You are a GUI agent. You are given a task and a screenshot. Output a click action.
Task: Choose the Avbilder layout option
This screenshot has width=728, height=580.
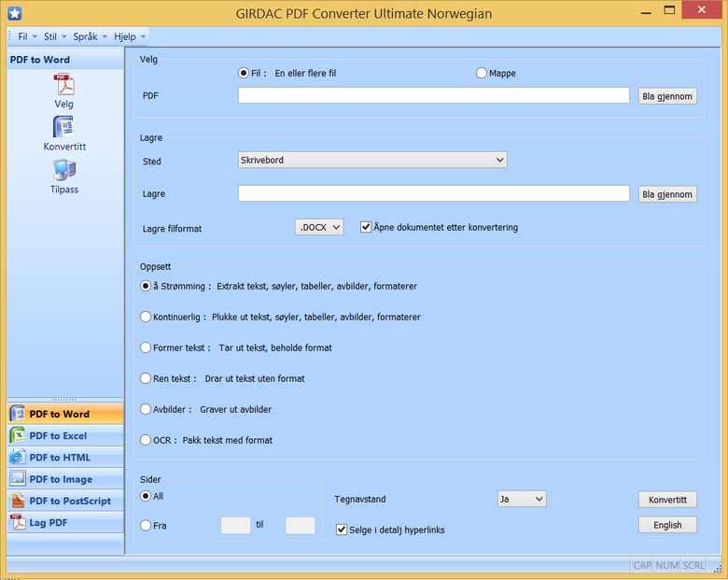(x=146, y=409)
